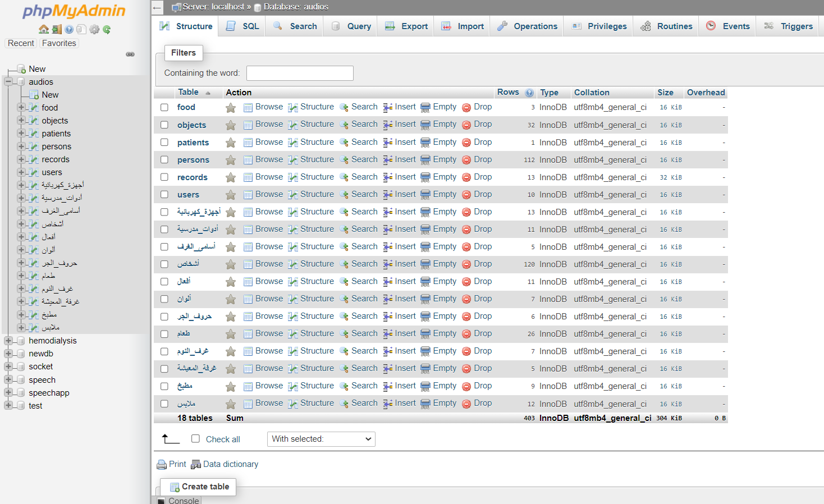Click the Database: audios breadcrumb link
Viewport: 824px width, 504px height.
coord(296,7)
